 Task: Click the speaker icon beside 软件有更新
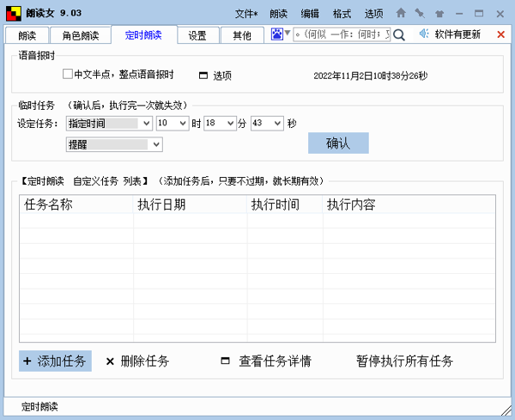pyautogui.click(x=423, y=34)
